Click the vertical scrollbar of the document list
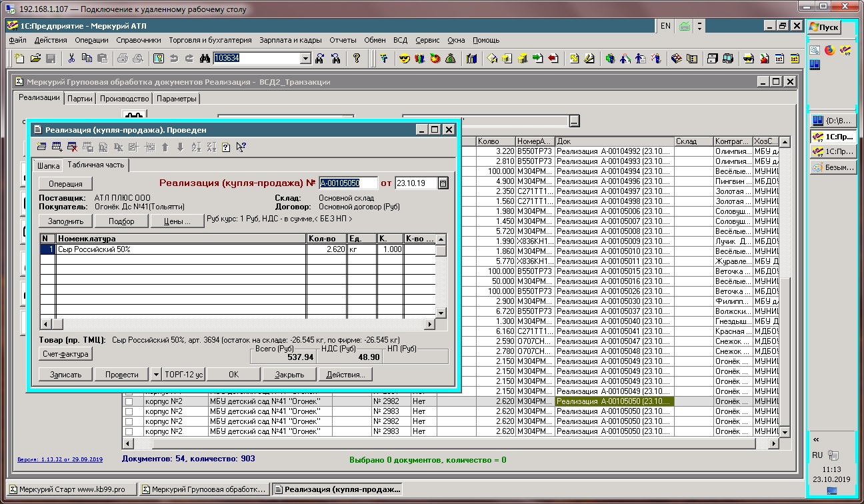The image size is (864, 504). pos(785,287)
